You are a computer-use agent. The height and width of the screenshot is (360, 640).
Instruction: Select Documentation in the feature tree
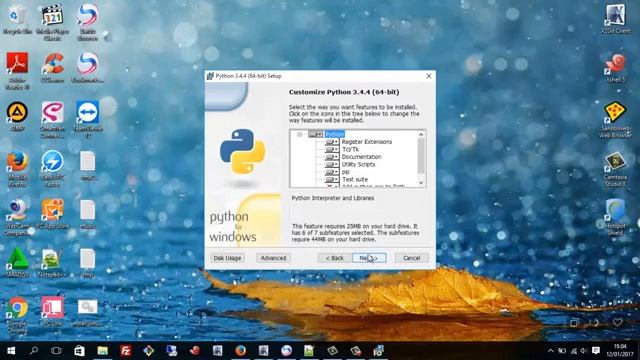[x=361, y=157]
